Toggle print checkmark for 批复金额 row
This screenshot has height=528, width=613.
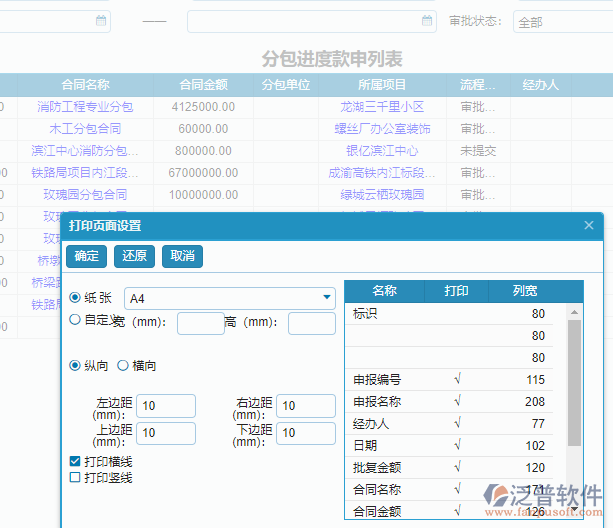[457, 467]
